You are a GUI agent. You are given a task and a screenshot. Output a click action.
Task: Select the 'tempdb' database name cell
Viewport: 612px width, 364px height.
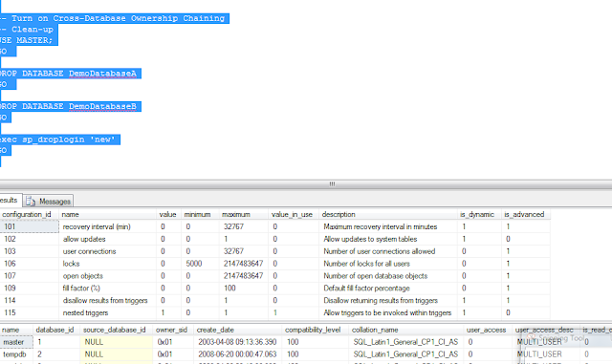(16, 354)
